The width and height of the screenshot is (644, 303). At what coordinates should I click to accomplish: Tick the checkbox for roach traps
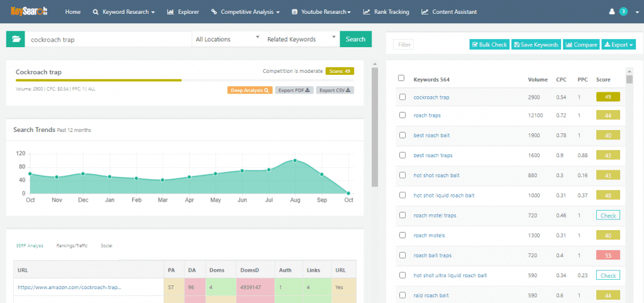click(x=402, y=116)
